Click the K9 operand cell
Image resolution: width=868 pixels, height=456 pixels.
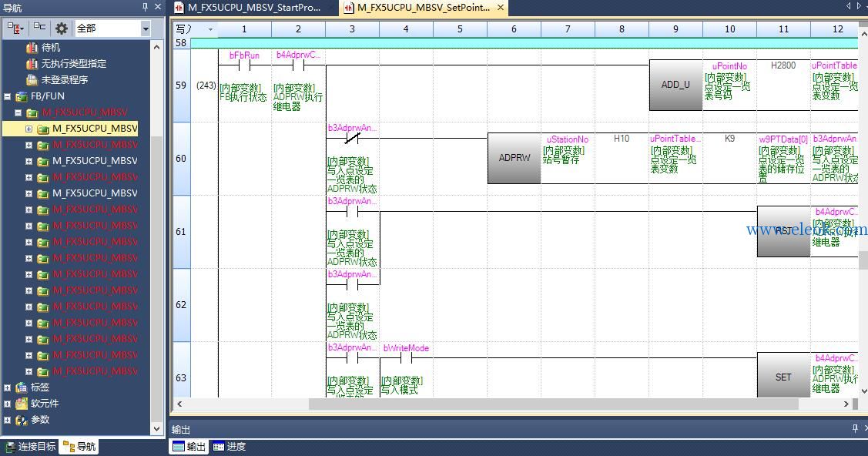click(729, 139)
